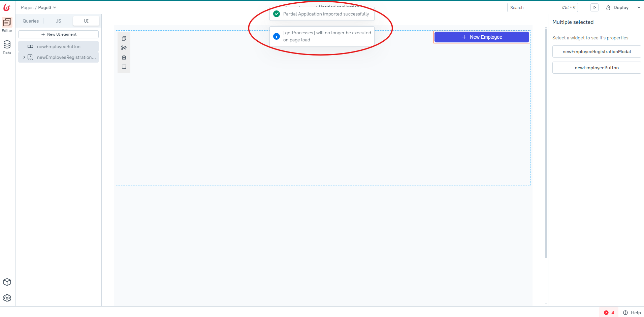Click the Search input field

[534, 7]
